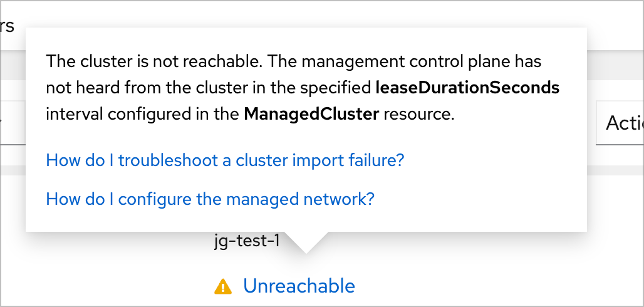Open the configure managed network link
The height and width of the screenshot is (307, 644).
(x=210, y=199)
